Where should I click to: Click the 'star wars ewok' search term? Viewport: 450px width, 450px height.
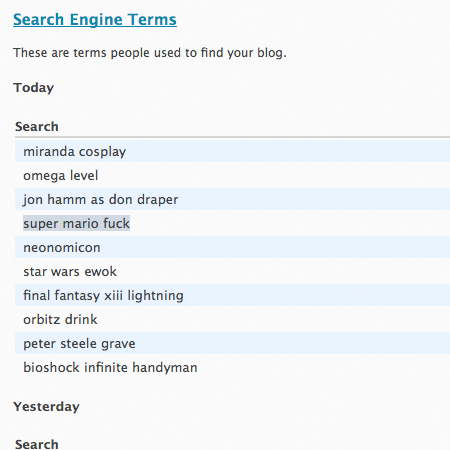pyautogui.click(x=70, y=271)
